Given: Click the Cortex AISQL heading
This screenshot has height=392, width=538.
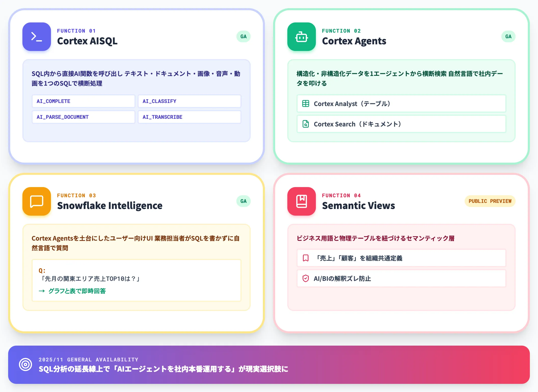Looking at the screenshot, I should tap(87, 41).
